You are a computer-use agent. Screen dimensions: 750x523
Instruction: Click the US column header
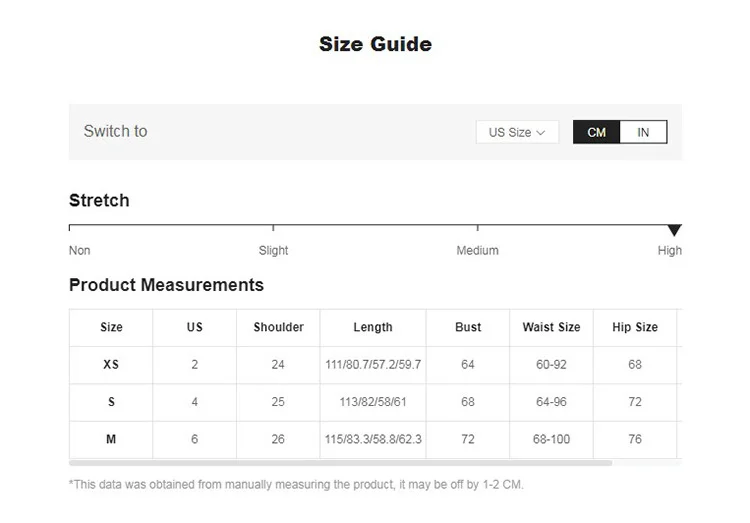click(194, 327)
